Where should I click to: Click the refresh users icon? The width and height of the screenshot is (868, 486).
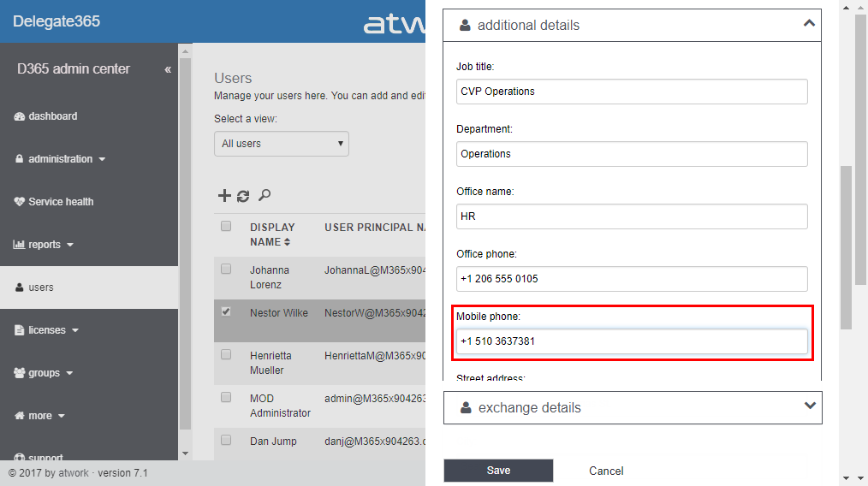pyautogui.click(x=243, y=196)
